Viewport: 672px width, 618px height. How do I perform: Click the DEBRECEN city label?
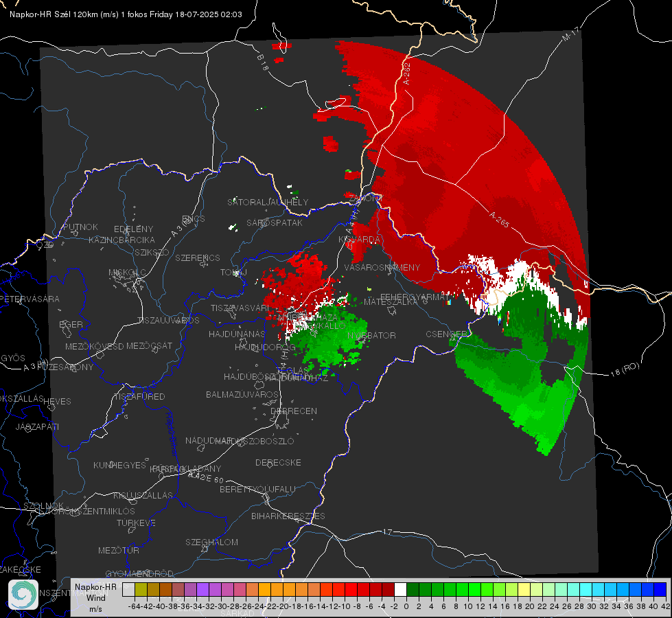pyautogui.click(x=294, y=411)
